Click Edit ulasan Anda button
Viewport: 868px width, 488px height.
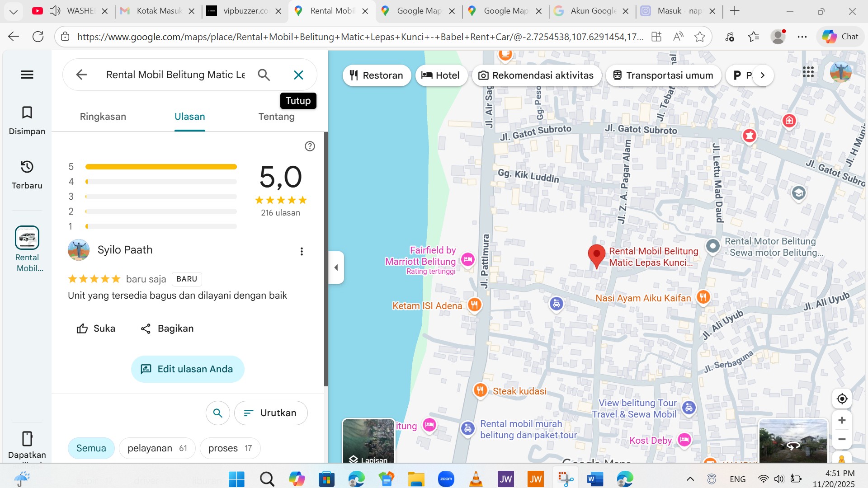(x=188, y=369)
